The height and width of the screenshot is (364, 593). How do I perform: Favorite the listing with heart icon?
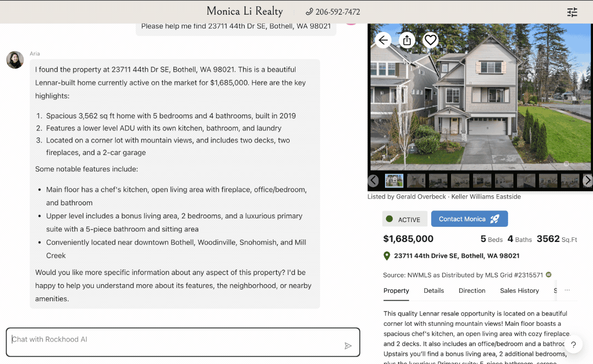tap(431, 40)
